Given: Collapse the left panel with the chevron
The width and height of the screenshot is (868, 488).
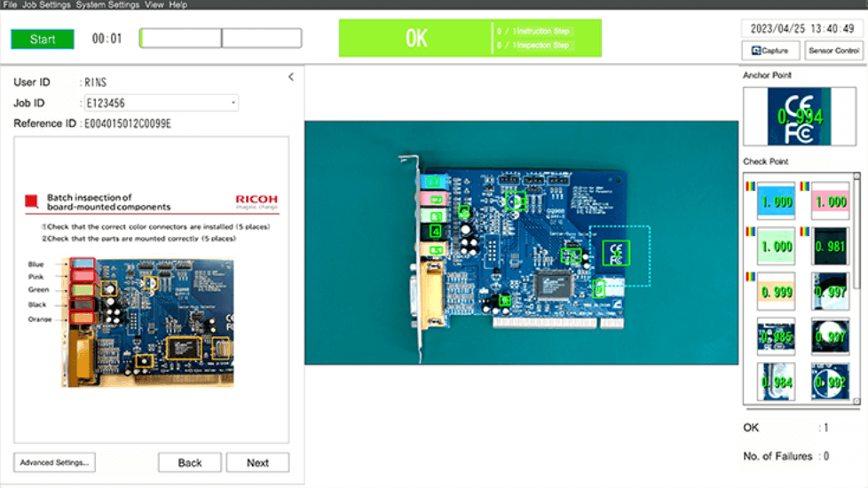Looking at the screenshot, I should pos(291,77).
